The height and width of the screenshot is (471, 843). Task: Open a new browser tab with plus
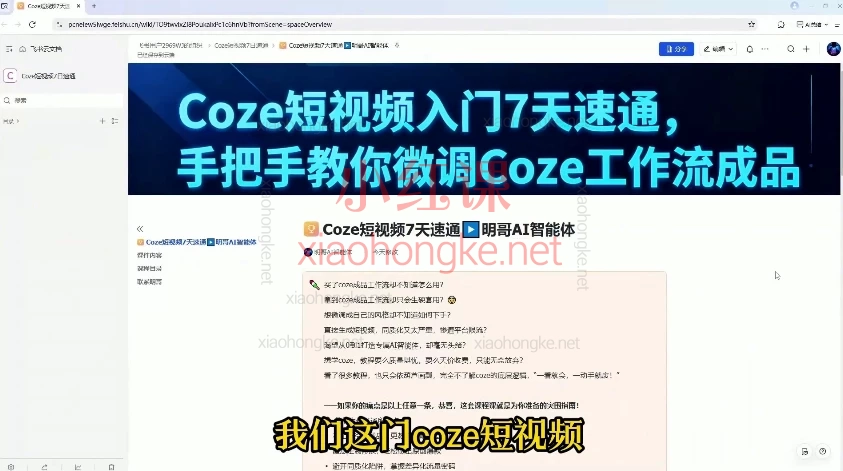tap(94, 6)
